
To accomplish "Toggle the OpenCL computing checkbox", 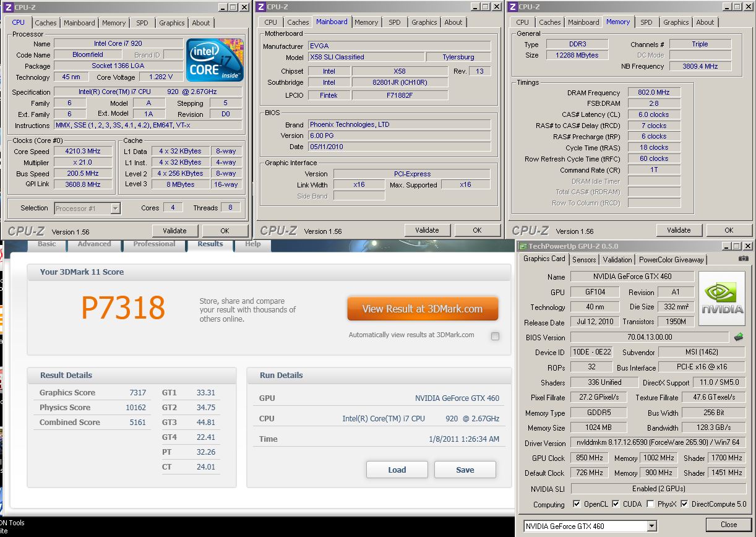I will click(x=577, y=504).
